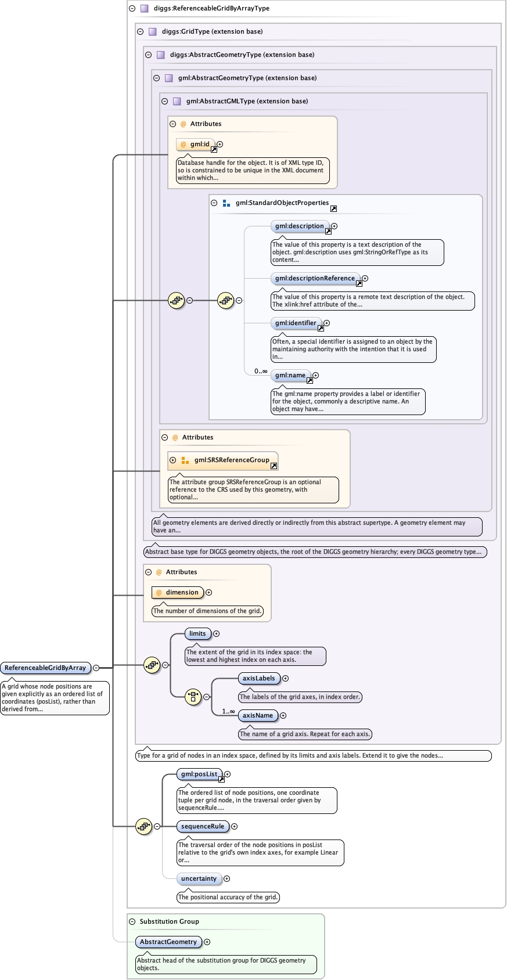Image resolution: width=507 pixels, height=980 pixels.
Task: Select the sequence compositor icon beside sequenceRule
Action: [143, 826]
